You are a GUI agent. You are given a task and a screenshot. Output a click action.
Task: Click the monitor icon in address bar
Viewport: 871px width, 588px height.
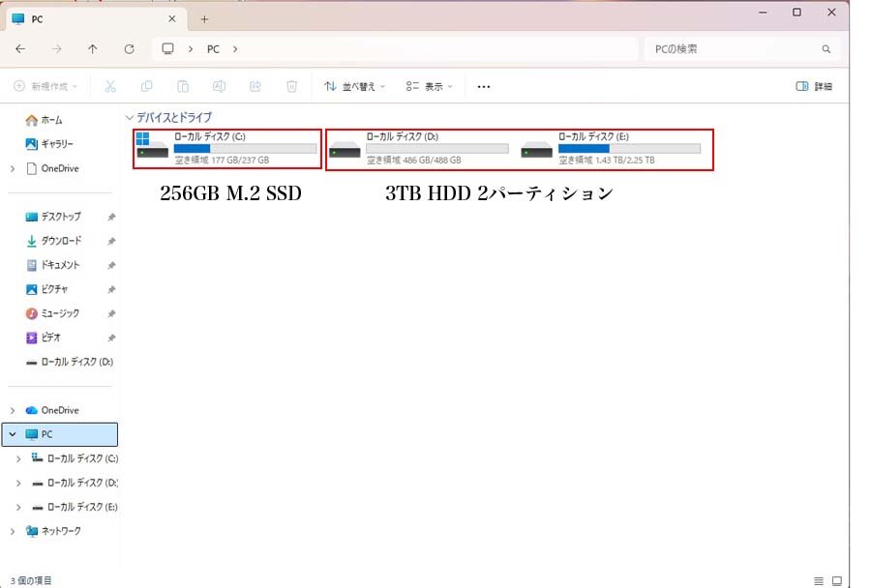167,48
